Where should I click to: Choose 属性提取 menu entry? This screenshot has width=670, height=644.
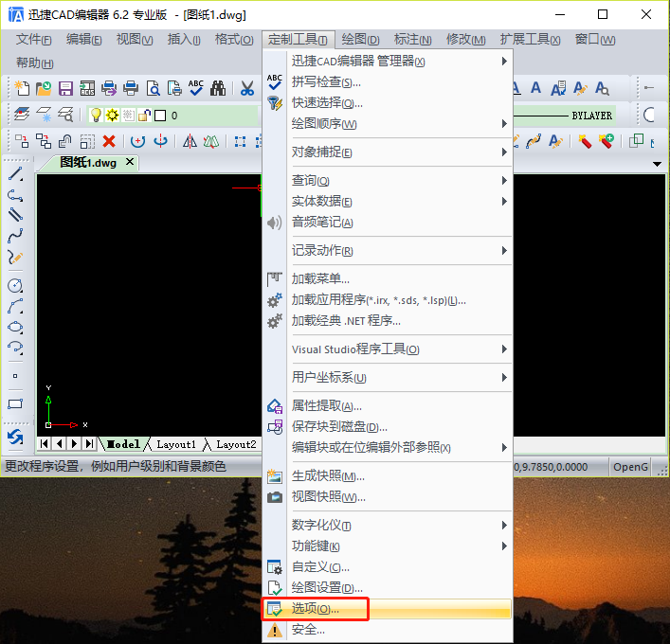[388, 405]
